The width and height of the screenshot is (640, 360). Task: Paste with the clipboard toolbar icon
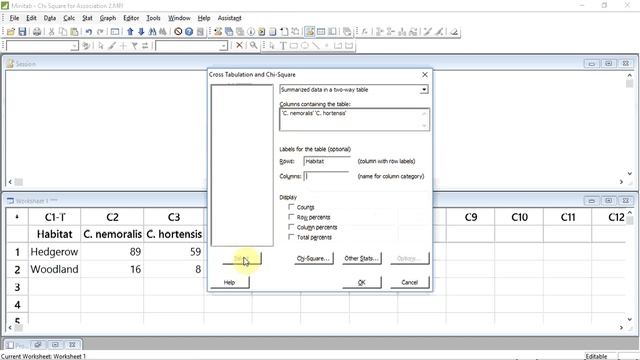pyautogui.click(x=74, y=32)
